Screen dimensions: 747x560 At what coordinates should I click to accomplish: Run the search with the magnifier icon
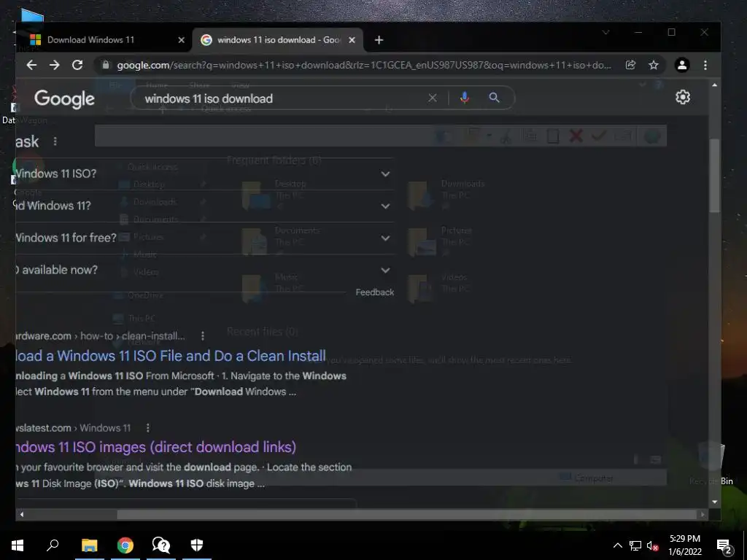click(494, 98)
